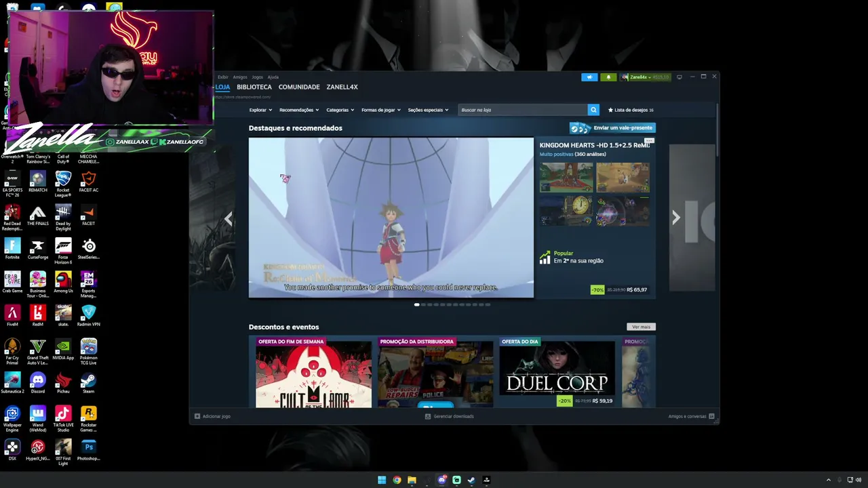The height and width of the screenshot is (488, 868).
Task: Open the Categorias dropdown menu
Action: (x=340, y=110)
